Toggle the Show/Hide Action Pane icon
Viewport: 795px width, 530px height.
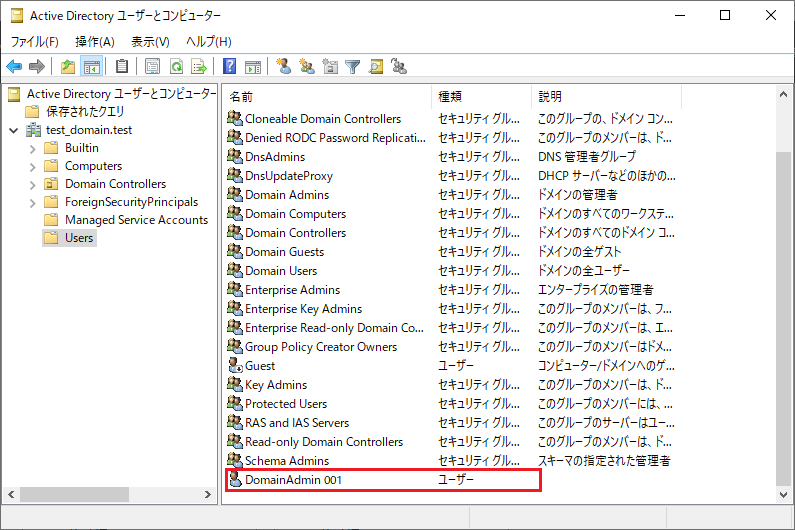[x=253, y=66]
